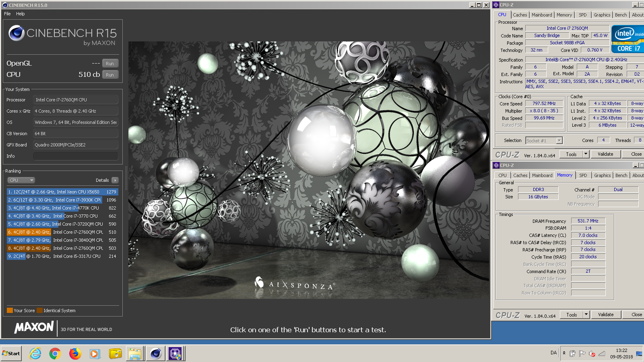
Task: Click the Your Score orange legend swatch
Action: point(10,311)
